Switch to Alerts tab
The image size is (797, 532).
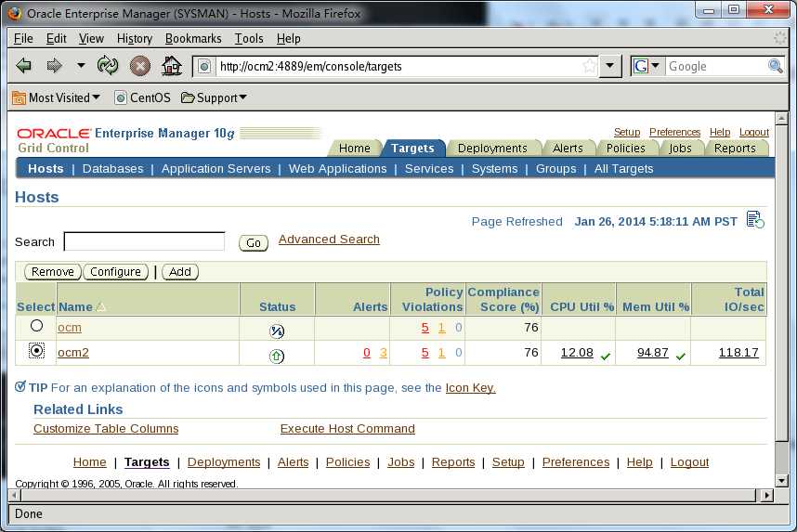point(568,148)
